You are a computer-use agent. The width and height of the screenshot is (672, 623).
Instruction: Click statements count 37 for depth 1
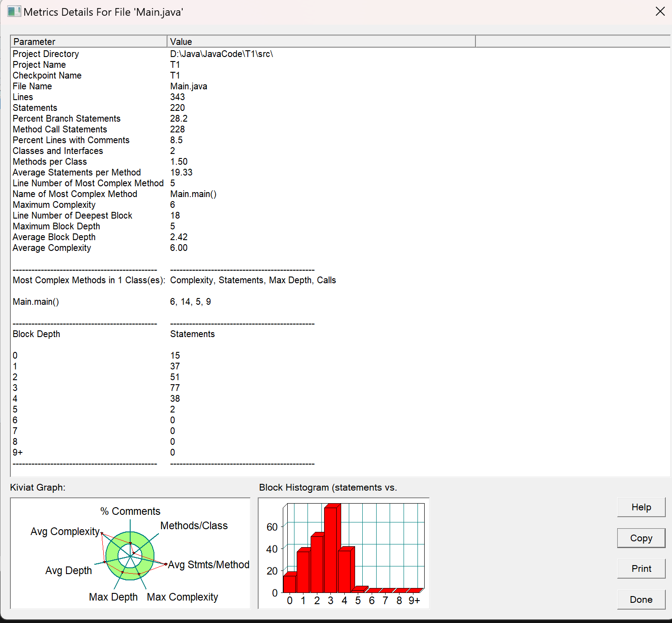pyautogui.click(x=175, y=366)
